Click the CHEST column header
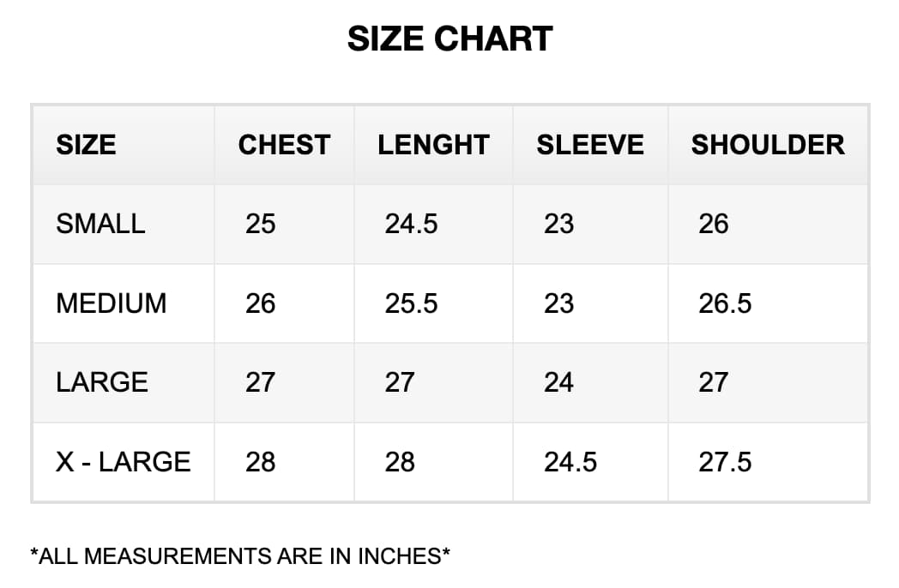 [284, 145]
